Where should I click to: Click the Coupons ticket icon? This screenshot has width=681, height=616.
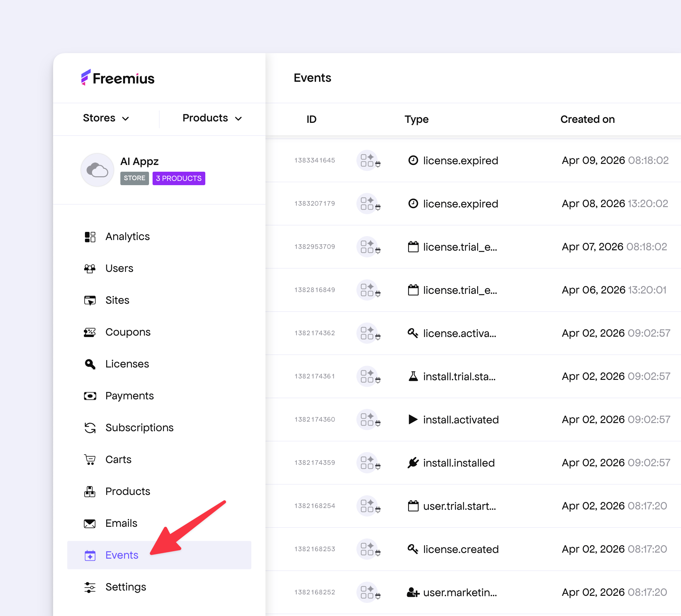[90, 332]
